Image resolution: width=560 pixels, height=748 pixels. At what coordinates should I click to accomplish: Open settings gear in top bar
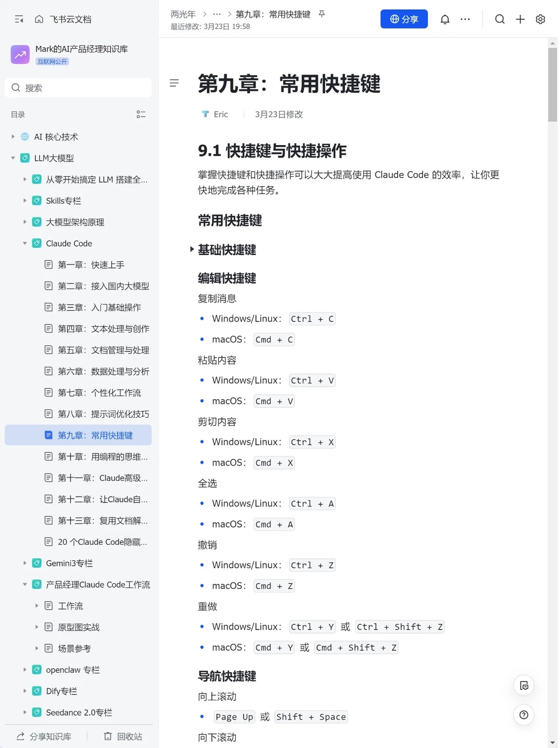coord(540,19)
